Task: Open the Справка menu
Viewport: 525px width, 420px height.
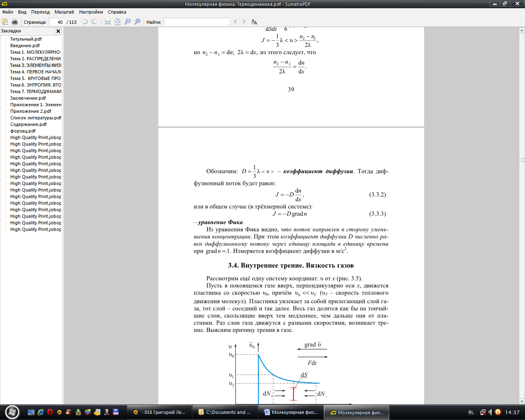Action: pos(117,12)
